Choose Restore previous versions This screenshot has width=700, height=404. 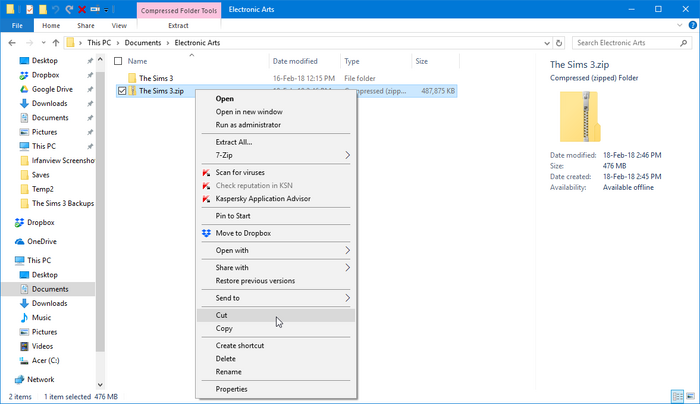point(276,281)
